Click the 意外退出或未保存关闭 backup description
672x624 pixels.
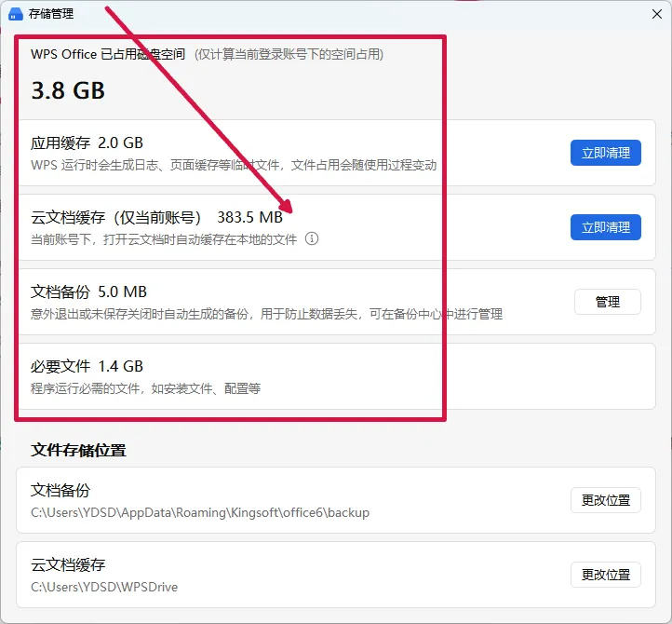(266, 314)
